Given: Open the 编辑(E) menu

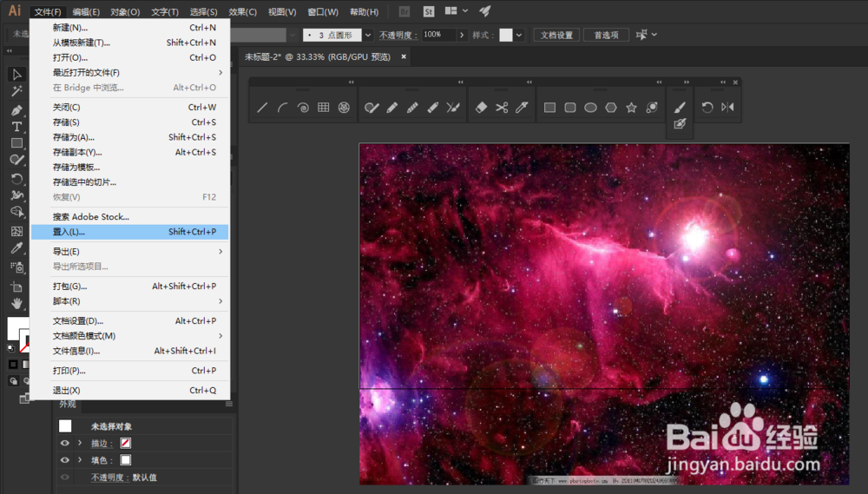Looking at the screenshot, I should 86,11.
